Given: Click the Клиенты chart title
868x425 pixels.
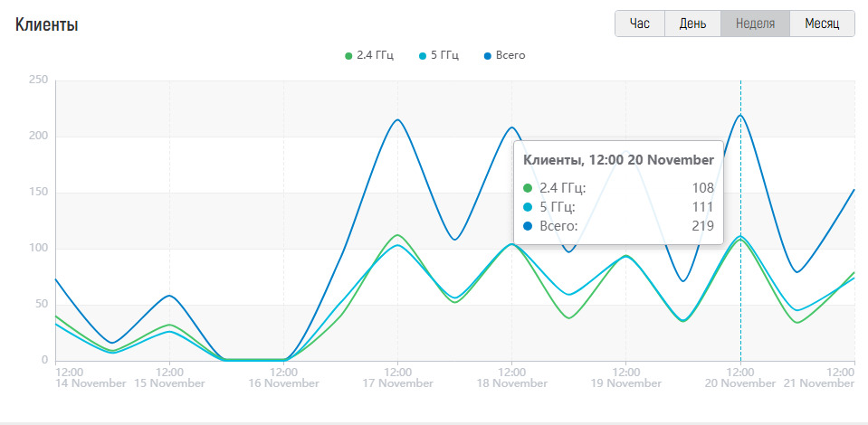Looking at the screenshot, I should [x=46, y=25].
